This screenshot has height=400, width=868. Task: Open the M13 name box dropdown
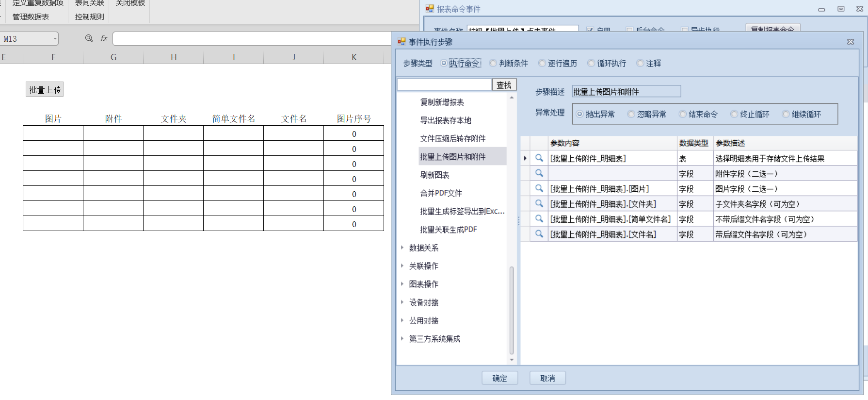(55, 39)
